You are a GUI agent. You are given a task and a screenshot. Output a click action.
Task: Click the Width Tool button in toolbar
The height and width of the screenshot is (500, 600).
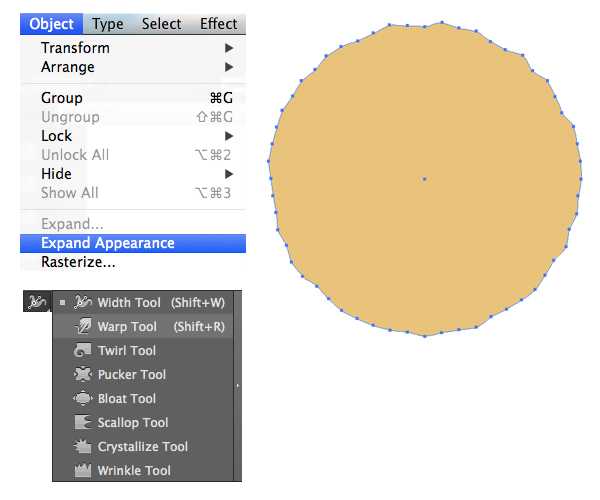36,302
